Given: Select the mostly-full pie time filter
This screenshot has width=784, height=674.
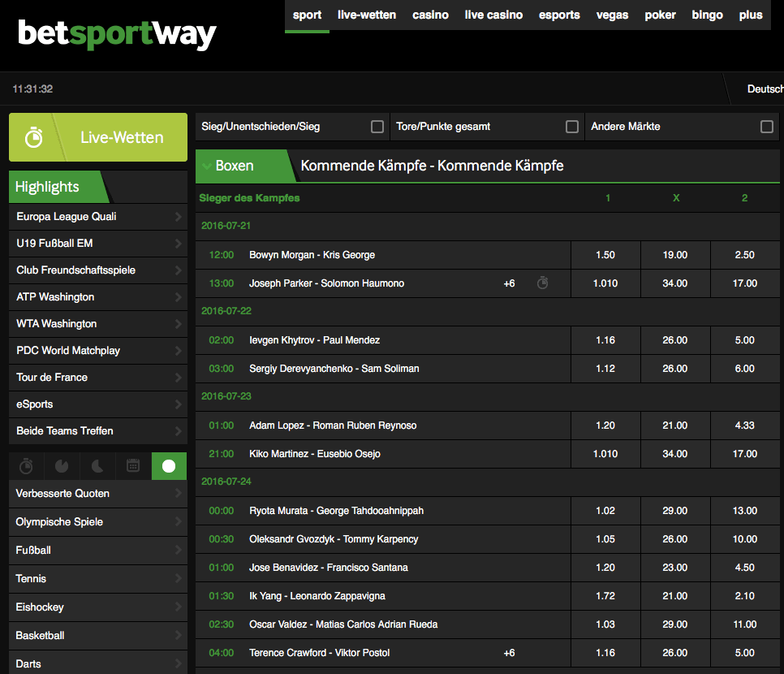Looking at the screenshot, I should tap(62, 466).
